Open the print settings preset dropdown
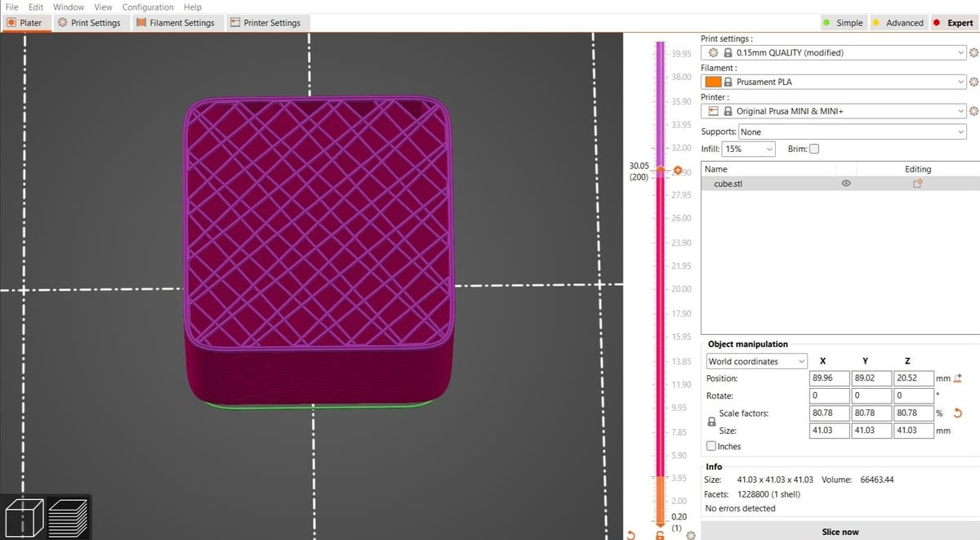The height and width of the screenshot is (540, 980). coord(834,53)
